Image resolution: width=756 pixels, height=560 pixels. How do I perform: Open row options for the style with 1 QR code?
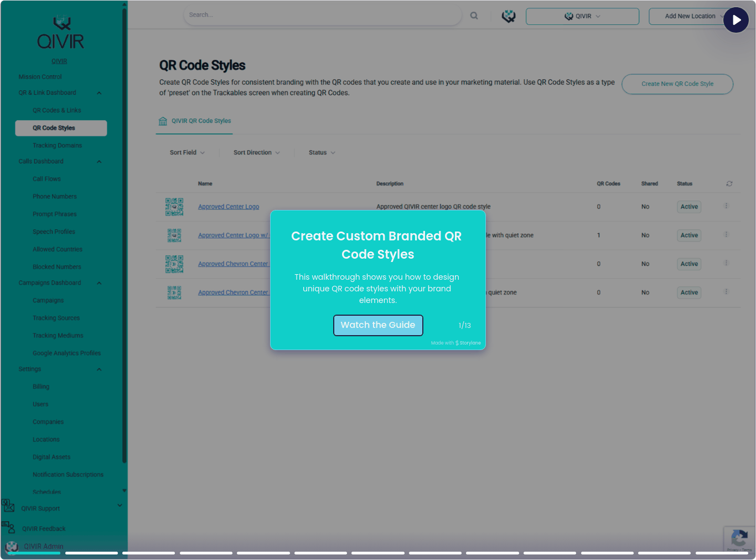point(726,235)
